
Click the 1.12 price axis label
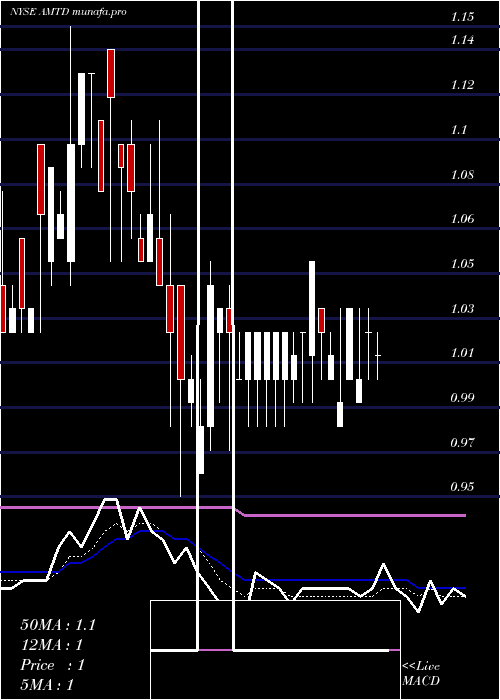462,85
